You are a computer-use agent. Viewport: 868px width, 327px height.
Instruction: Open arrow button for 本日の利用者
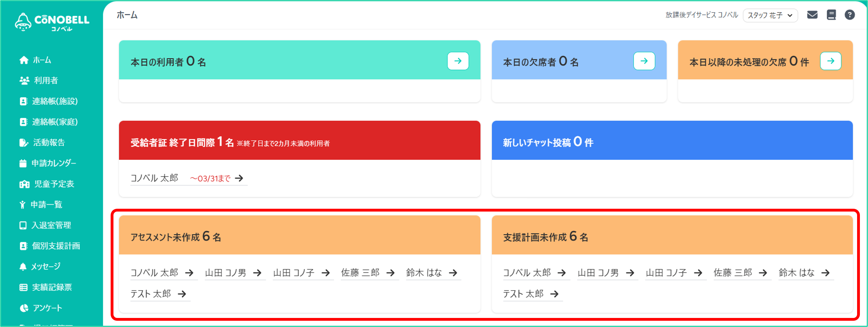click(458, 61)
